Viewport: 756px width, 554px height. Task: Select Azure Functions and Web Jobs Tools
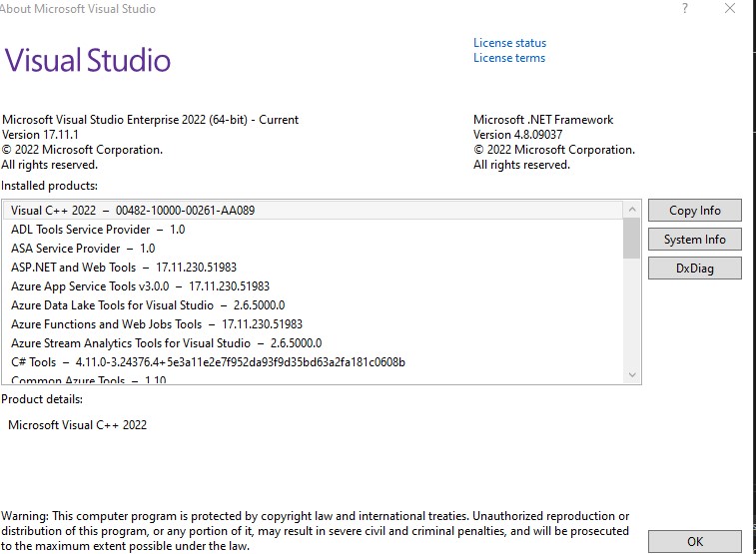tap(313, 324)
